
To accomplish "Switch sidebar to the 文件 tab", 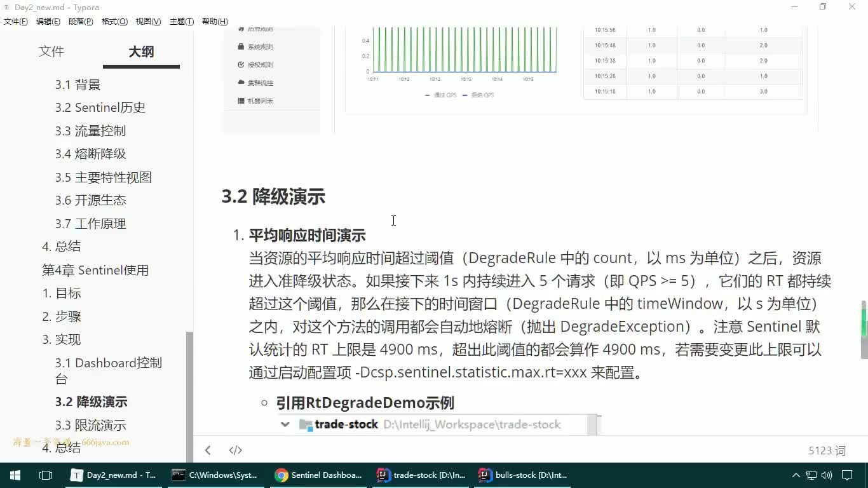I will [51, 51].
